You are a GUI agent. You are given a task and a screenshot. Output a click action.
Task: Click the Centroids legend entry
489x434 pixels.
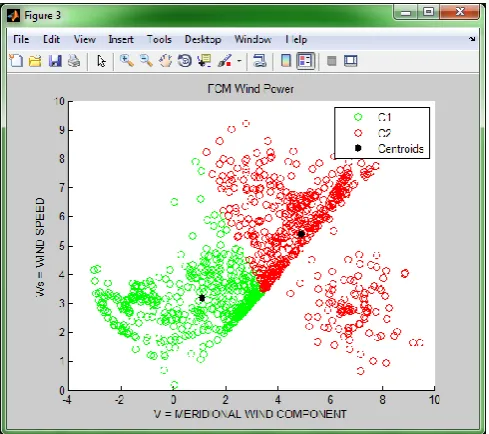400,149
